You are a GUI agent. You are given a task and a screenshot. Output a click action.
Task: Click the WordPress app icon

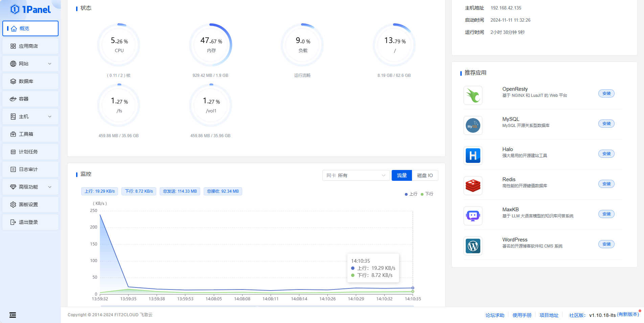(473, 246)
